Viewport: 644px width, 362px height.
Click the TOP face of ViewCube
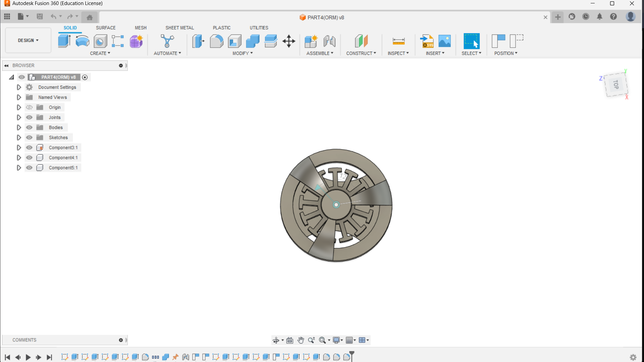point(616,84)
